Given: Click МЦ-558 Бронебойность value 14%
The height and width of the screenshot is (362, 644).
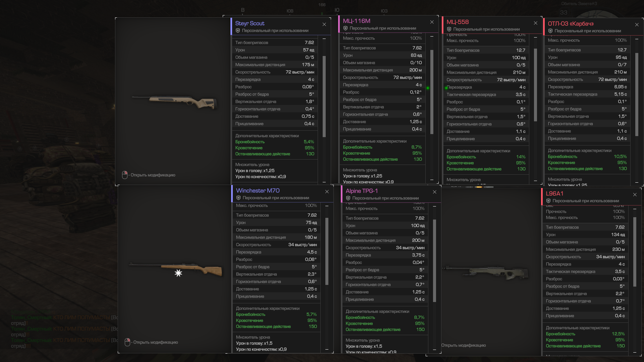Looking at the screenshot, I should tap(521, 157).
